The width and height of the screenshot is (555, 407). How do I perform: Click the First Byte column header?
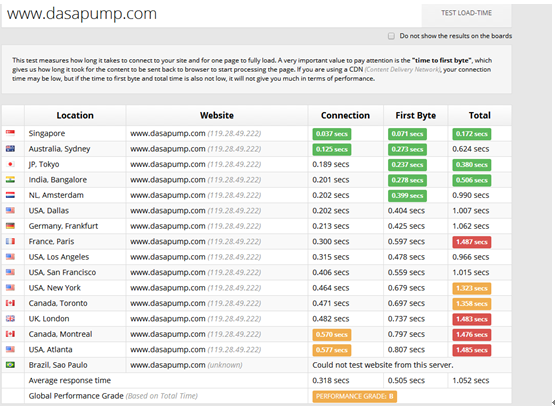[x=416, y=115]
